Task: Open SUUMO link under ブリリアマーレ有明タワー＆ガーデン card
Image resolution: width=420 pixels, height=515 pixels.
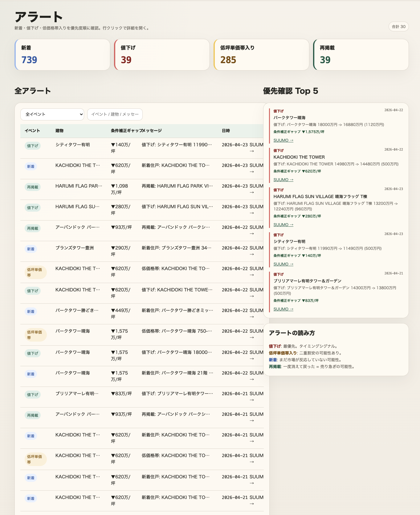Action: [283, 309]
